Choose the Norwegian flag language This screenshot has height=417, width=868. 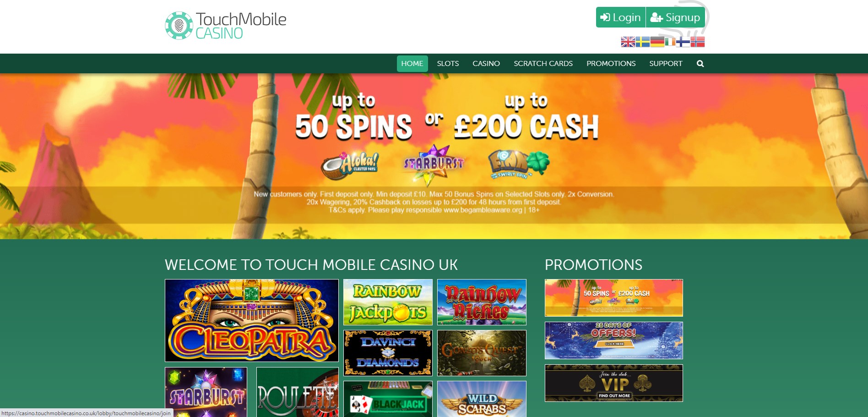[x=698, y=42]
